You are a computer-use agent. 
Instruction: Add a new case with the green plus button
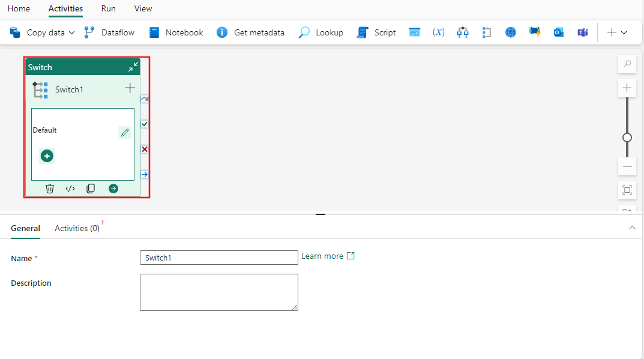point(46,155)
